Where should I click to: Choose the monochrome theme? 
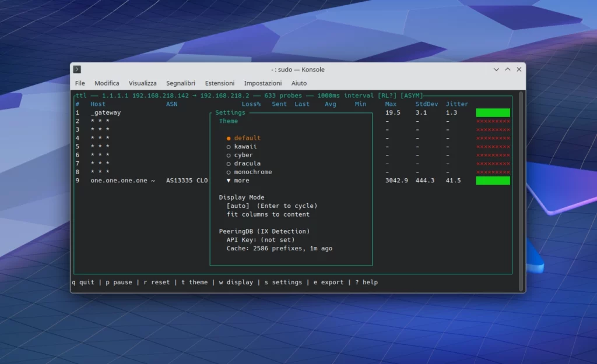249,172
